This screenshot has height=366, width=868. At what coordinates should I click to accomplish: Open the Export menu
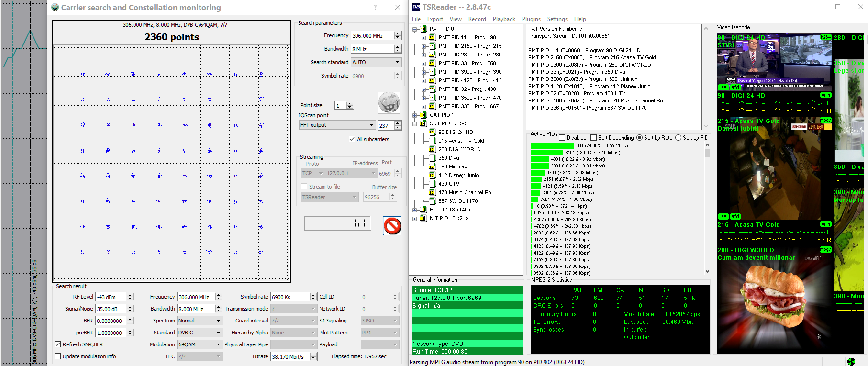435,19
